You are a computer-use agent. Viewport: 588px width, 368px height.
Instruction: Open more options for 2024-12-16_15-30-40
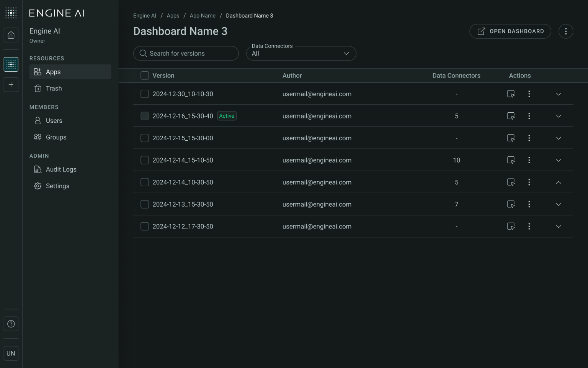click(529, 116)
